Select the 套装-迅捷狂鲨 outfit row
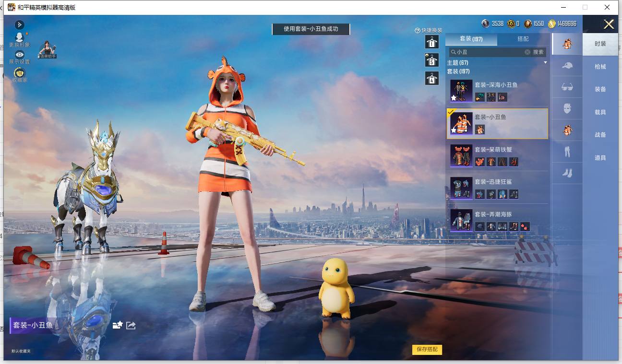Image resolution: width=622 pixels, height=364 pixels. pyautogui.click(x=497, y=188)
